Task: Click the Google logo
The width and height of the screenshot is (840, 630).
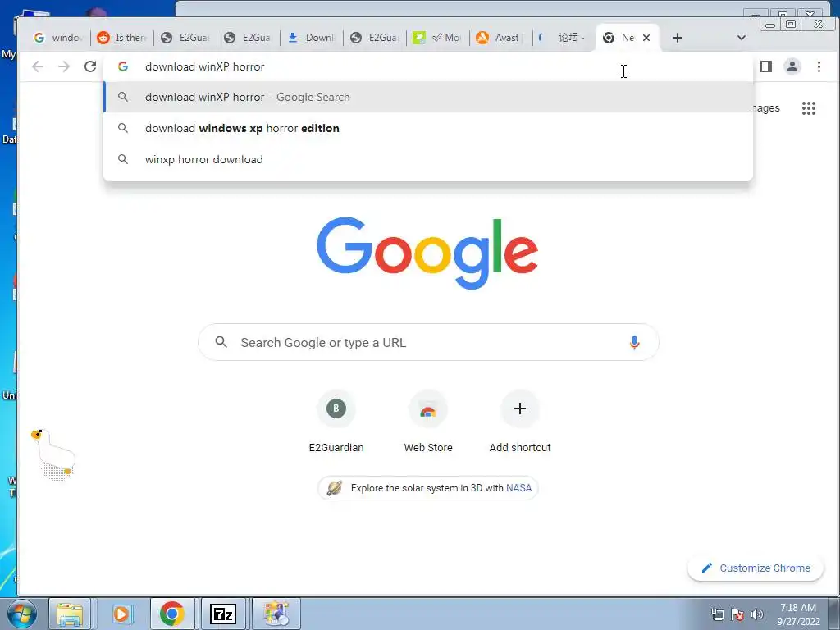Action: point(427,253)
